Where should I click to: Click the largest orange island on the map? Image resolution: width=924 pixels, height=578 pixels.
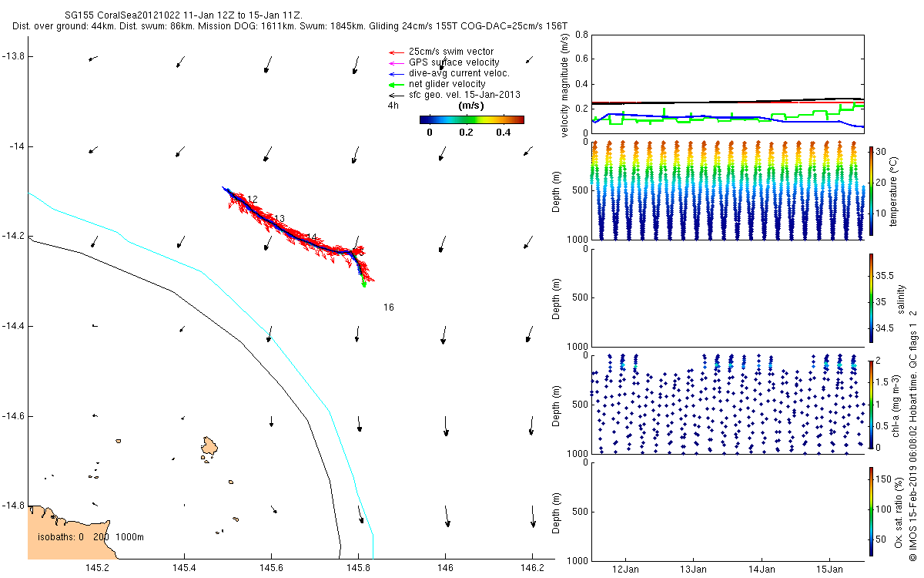pyautogui.click(x=209, y=447)
